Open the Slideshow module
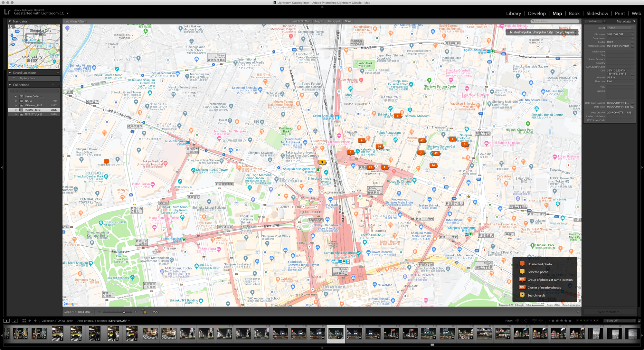Image resolution: width=644 pixels, height=350 pixels. coord(597,14)
